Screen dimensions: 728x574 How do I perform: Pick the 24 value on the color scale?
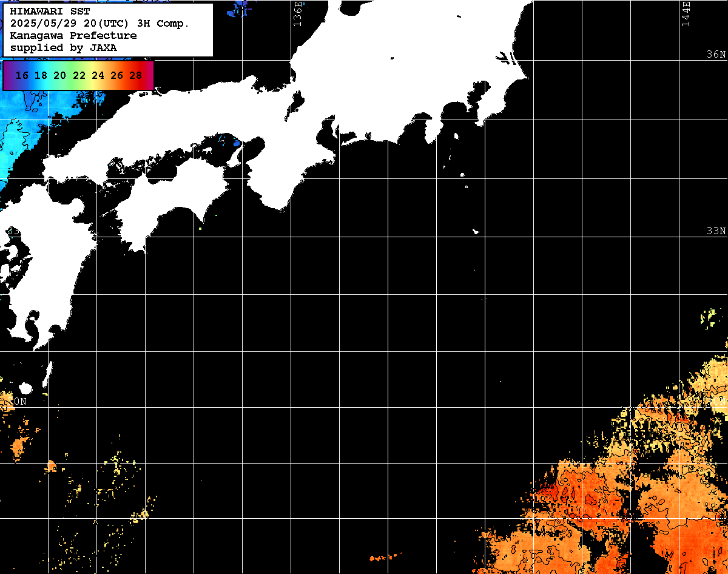[x=98, y=75]
